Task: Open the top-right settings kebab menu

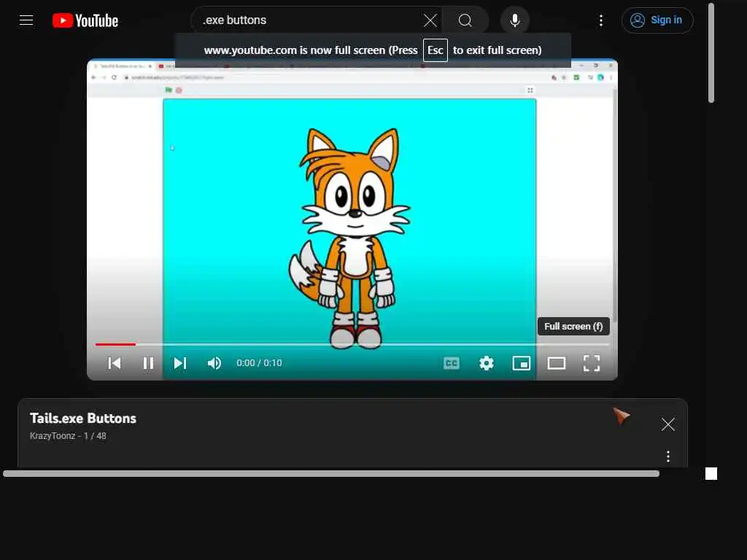Action: tap(601, 20)
